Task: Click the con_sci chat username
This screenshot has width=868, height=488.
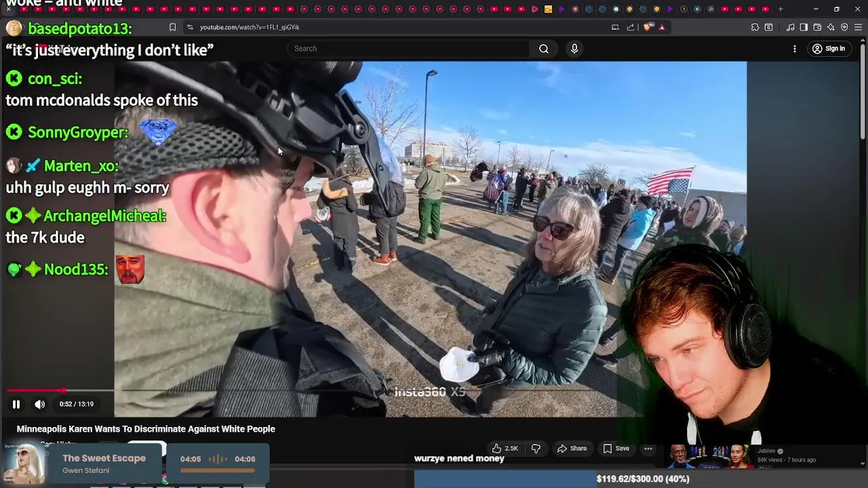Action: coord(55,79)
